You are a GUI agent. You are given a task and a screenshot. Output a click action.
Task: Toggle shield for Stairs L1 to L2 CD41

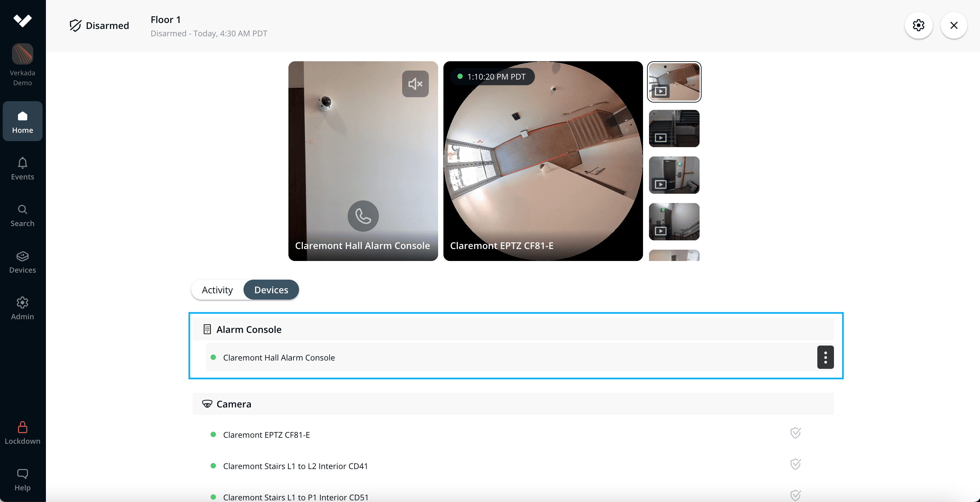tap(795, 464)
